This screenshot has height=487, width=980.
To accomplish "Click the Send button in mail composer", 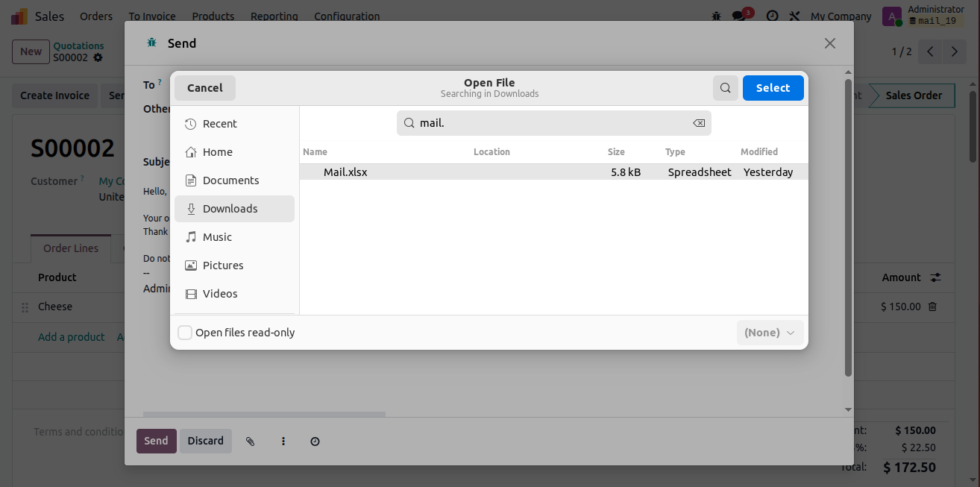I will (156, 441).
